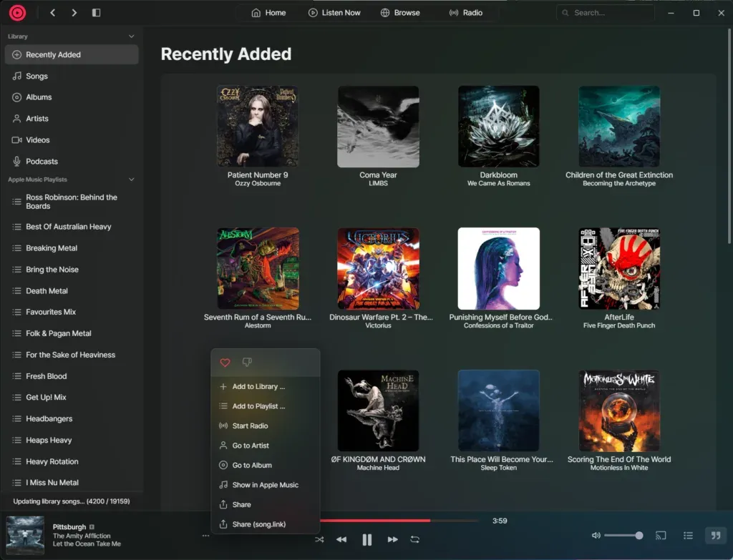This screenshot has height=560, width=733.
Task: Open the Heavy Rotation playlist
Action: (x=72, y=461)
